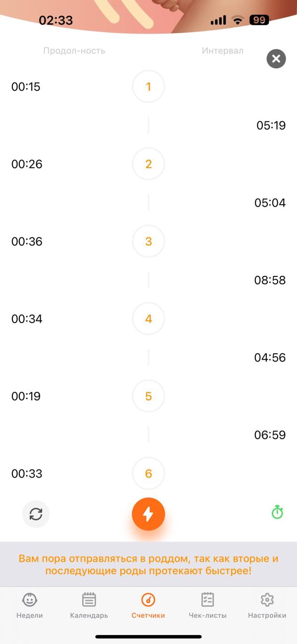The height and width of the screenshot is (644, 297).
Task: Tap the orange maternity hospital warning message
Action: point(148,565)
